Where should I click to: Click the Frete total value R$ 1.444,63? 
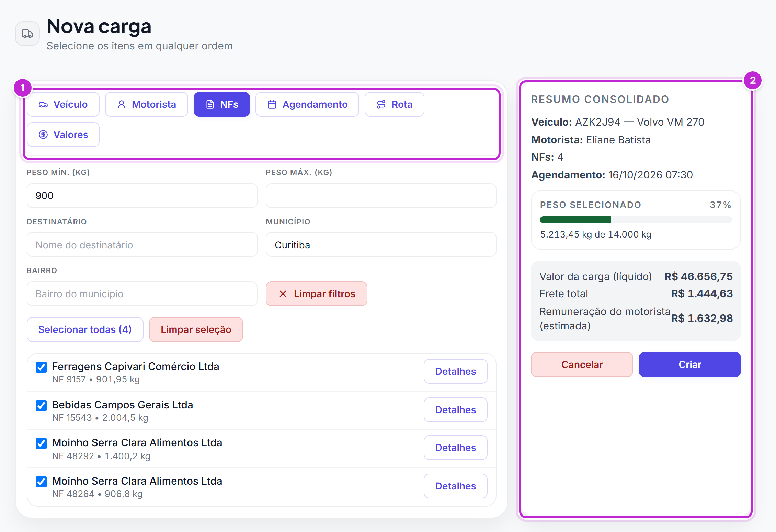click(702, 293)
